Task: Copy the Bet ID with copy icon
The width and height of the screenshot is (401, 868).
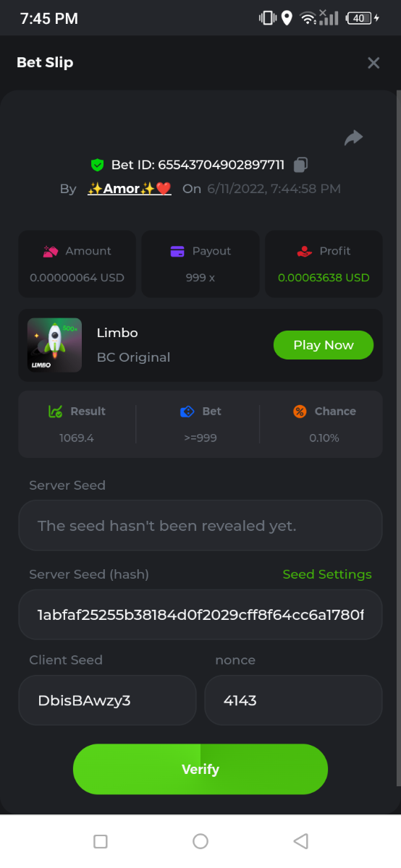Action: click(x=301, y=165)
